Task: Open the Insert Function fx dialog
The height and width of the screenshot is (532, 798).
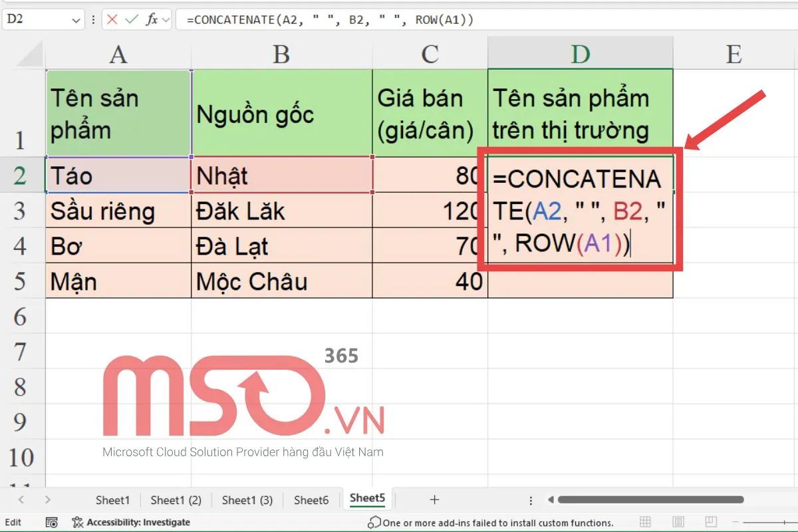Action: [x=152, y=19]
